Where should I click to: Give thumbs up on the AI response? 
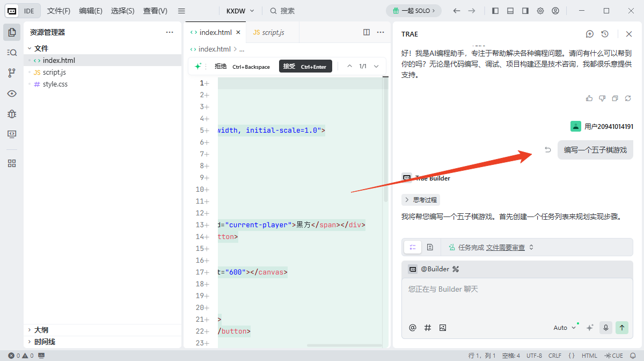point(589,98)
